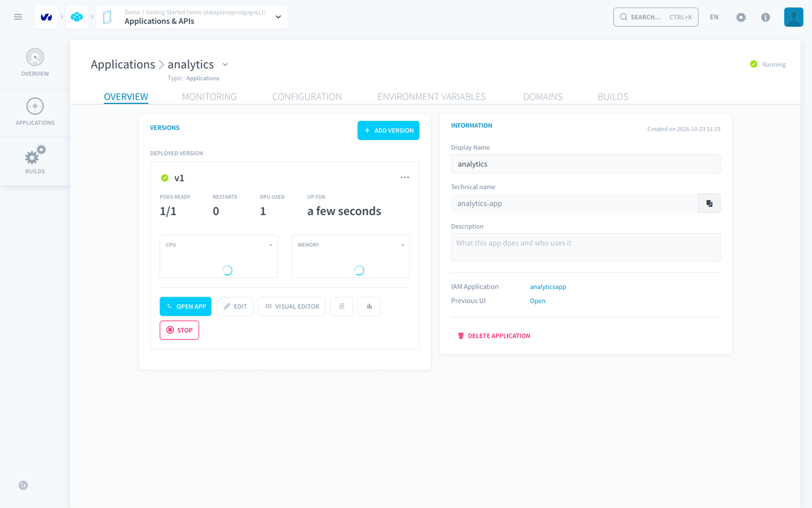Open the v1 version three-dots menu
The image size is (812, 508).
(x=405, y=178)
